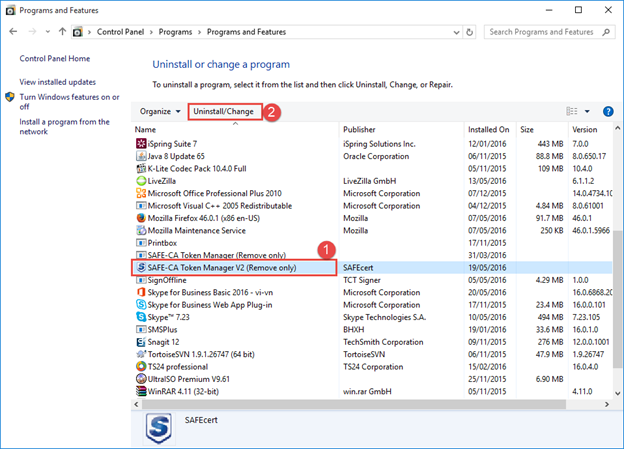
Task: Click the refresh button beside address bar
Action: [470, 32]
